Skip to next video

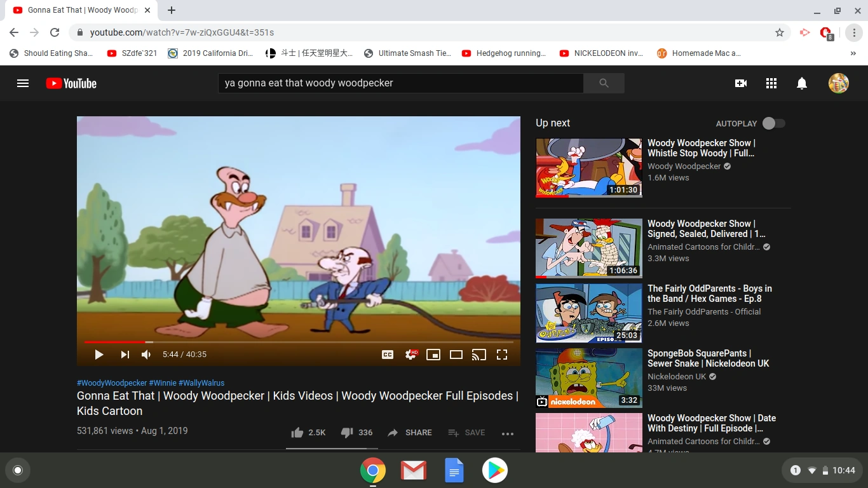[125, 355]
